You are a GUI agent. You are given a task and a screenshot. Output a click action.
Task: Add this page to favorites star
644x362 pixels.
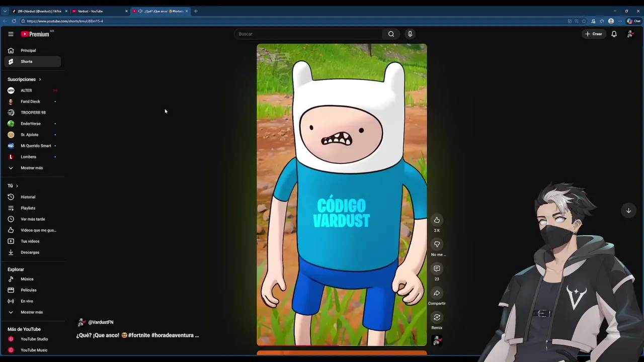tap(584, 21)
